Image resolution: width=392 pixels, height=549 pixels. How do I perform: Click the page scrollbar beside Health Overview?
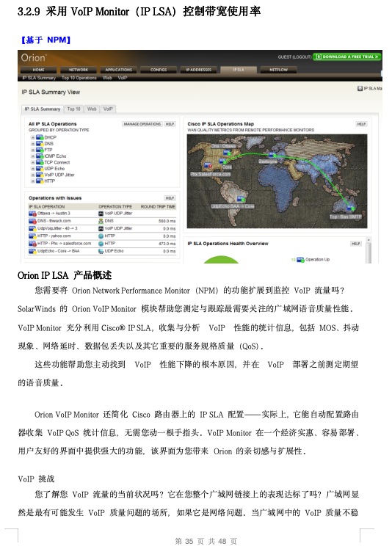[368, 250]
